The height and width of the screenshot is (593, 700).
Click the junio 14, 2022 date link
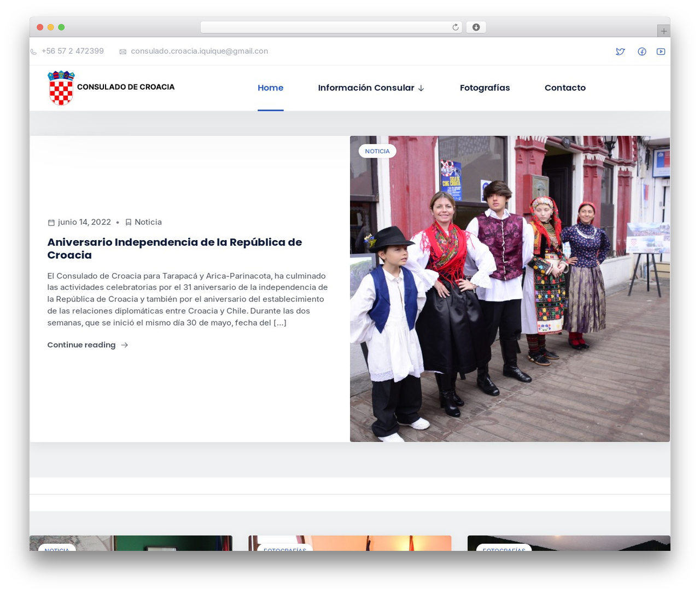(84, 222)
